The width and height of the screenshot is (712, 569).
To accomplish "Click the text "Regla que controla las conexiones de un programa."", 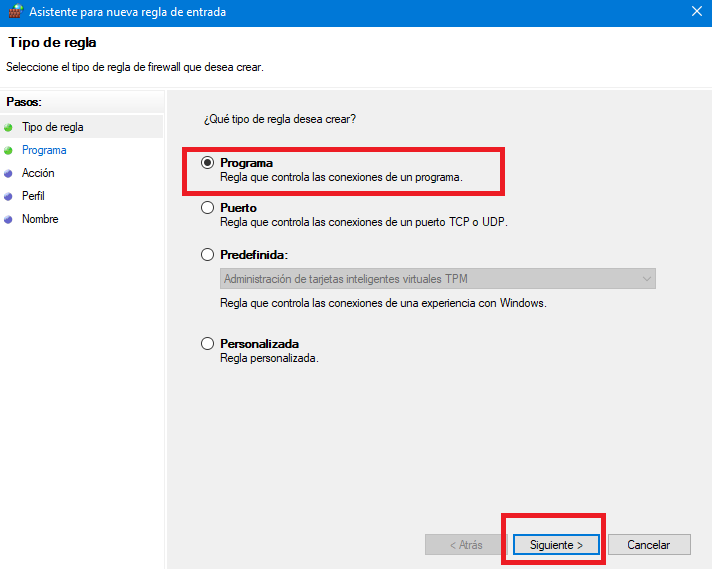I will pos(341,177).
